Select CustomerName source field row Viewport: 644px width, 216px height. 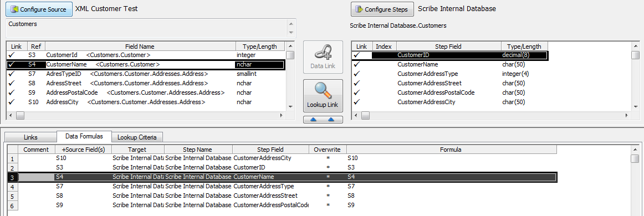(x=146, y=64)
